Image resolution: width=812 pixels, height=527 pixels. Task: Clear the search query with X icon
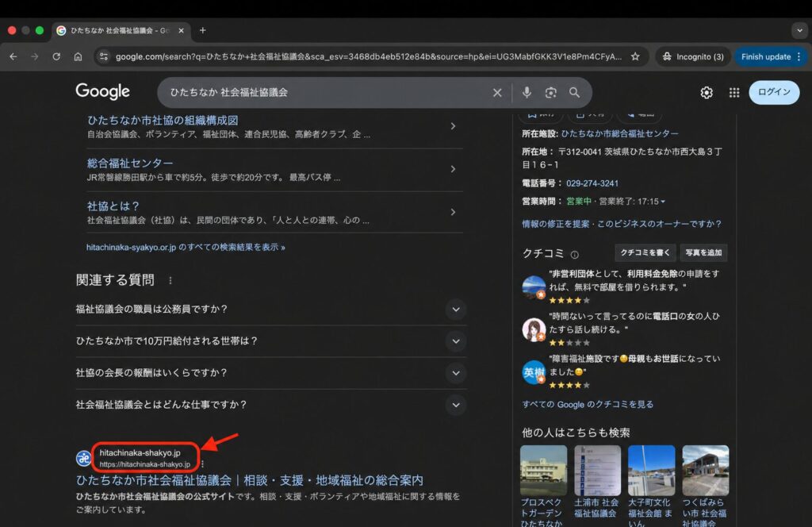[x=497, y=93]
